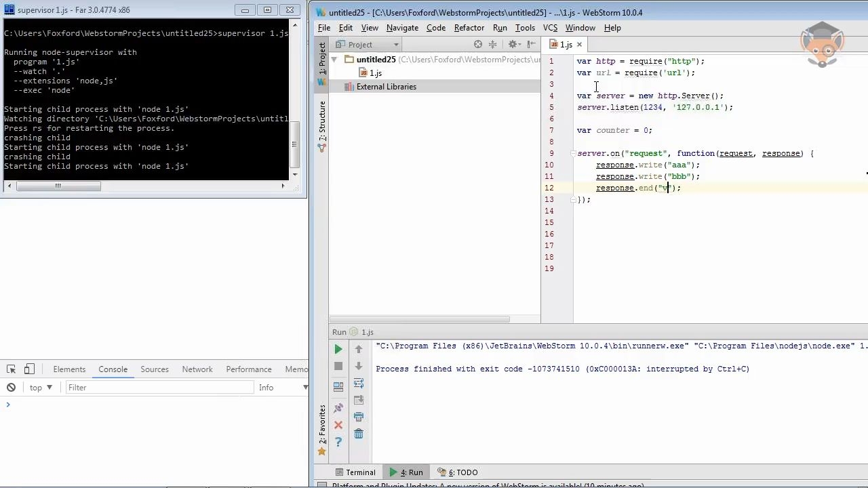Open Run help with the question mark icon
Viewport: 868px width, 488px height.
[338, 442]
